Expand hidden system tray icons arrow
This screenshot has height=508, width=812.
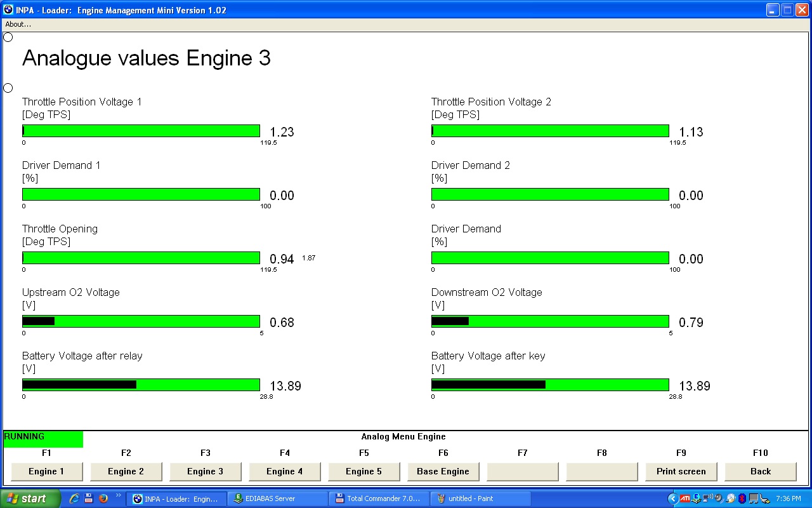coord(672,498)
